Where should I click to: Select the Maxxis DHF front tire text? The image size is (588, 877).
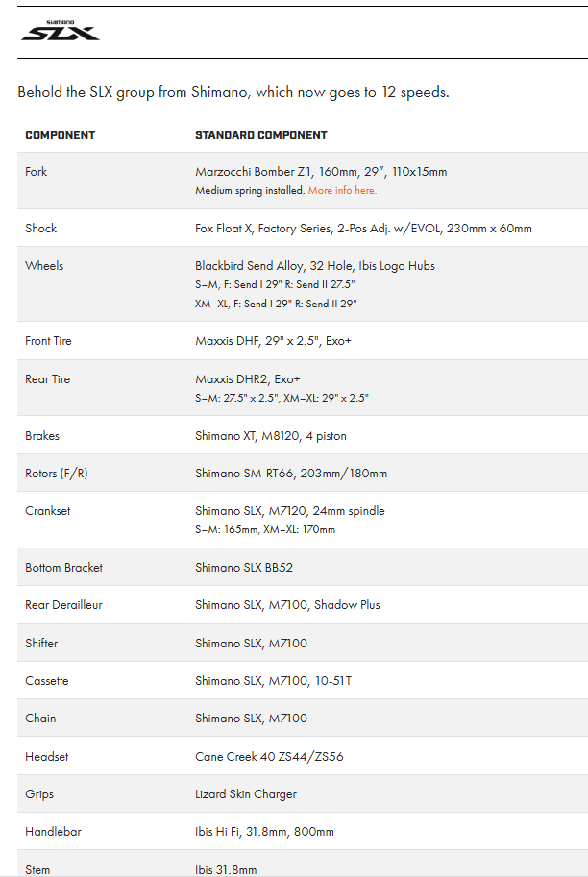click(273, 341)
